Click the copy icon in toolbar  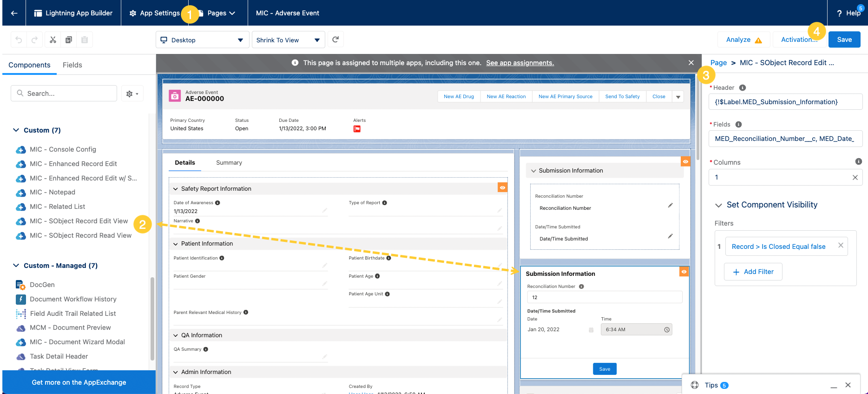pos(69,40)
